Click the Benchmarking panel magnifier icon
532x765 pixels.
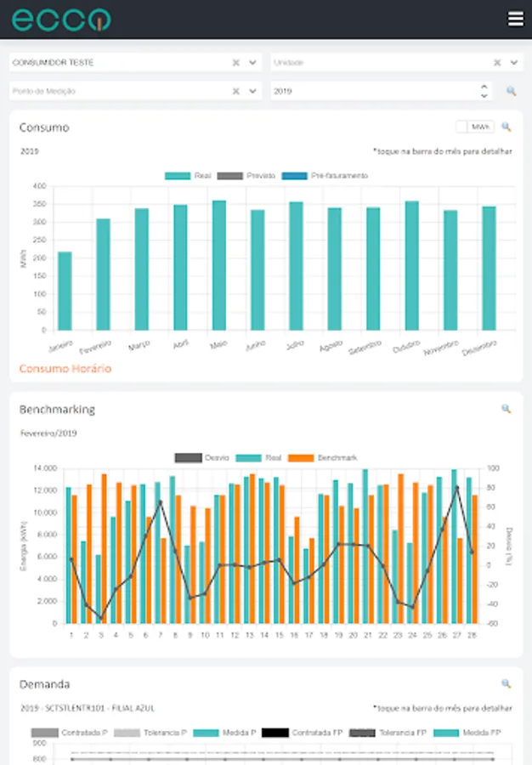tap(507, 409)
